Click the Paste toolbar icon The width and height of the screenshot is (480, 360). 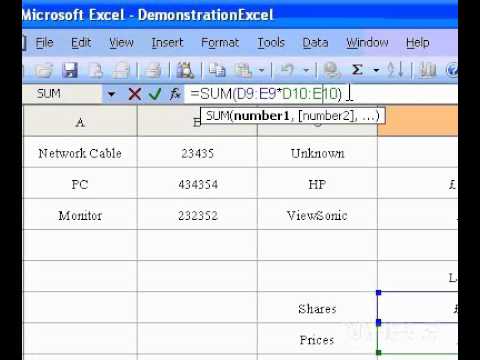coord(243,70)
